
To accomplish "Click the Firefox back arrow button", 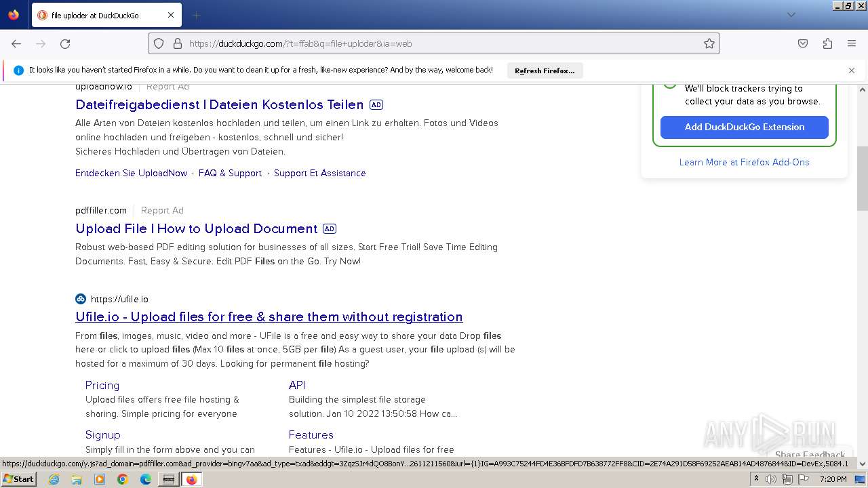I will (16, 43).
